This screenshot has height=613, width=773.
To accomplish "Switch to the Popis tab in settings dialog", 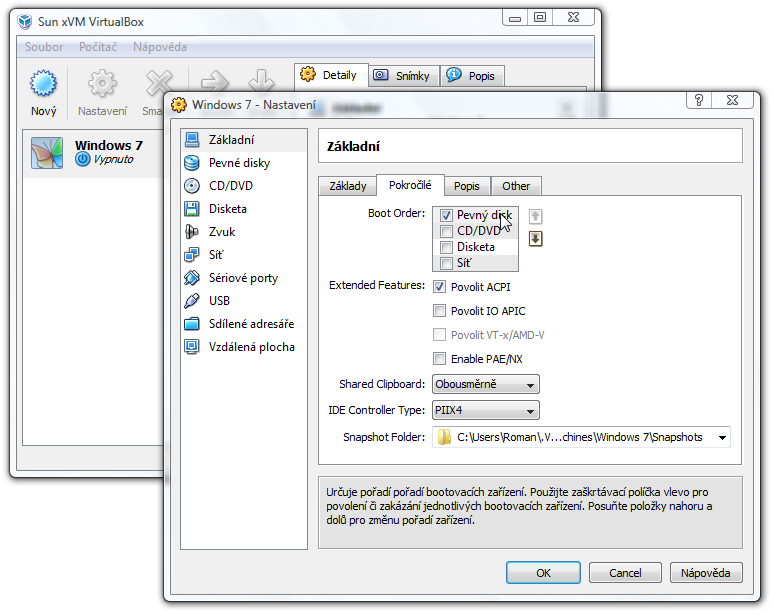I will (x=466, y=186).
